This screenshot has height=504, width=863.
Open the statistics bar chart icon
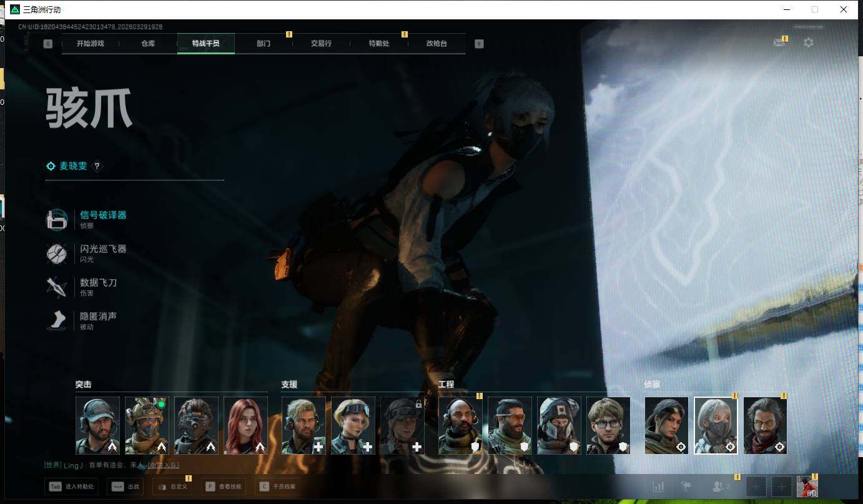[658, 487]
